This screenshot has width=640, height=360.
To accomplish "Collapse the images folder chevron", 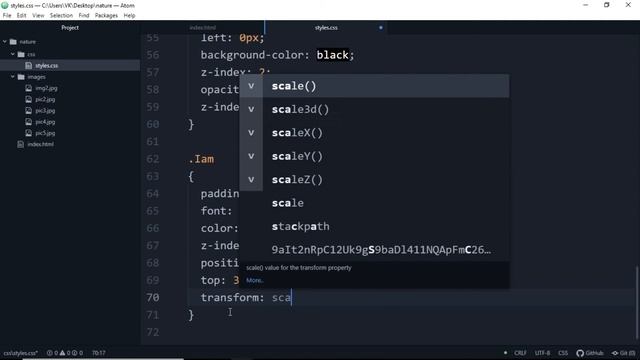I will pyautogui.click(x=13, y=77).
